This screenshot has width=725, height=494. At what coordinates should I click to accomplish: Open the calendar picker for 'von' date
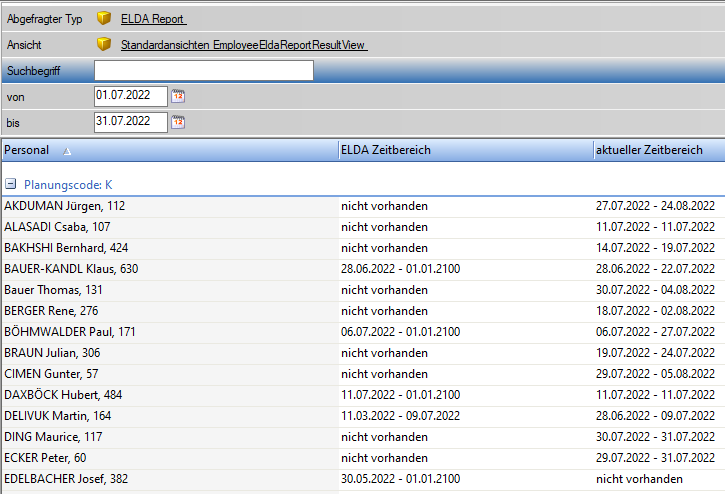tap(179, 96)
